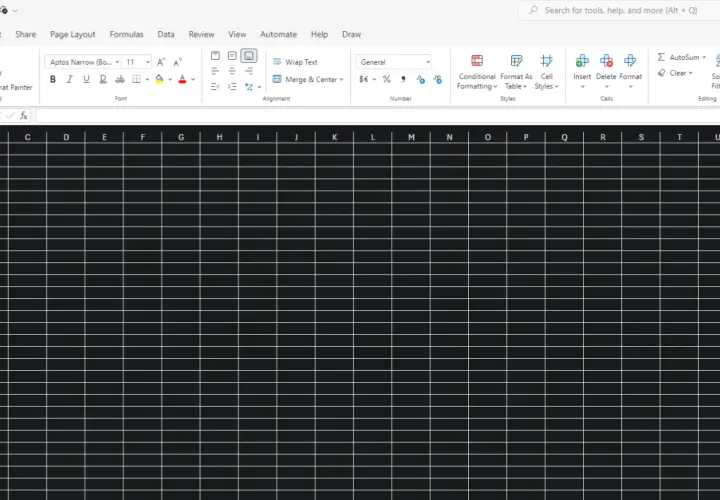Align text right
The width and height of the screenshot is (720, 500).
point(249,71)
